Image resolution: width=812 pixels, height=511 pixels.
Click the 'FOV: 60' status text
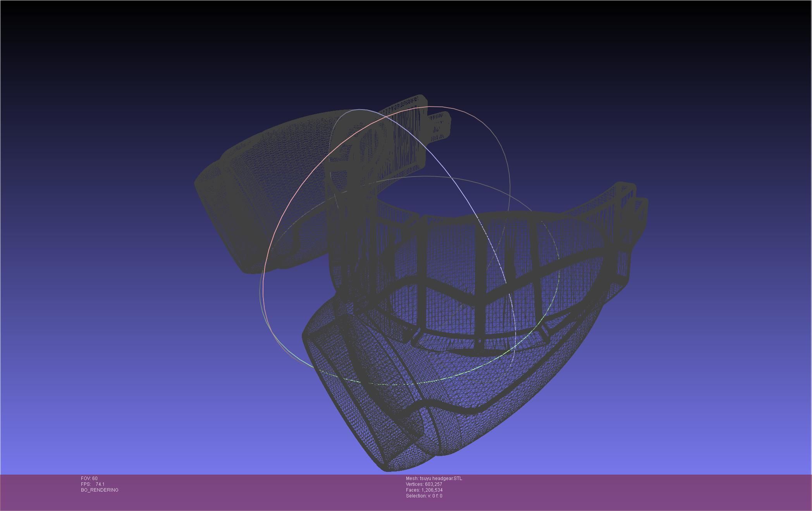[x=89, y=478]
